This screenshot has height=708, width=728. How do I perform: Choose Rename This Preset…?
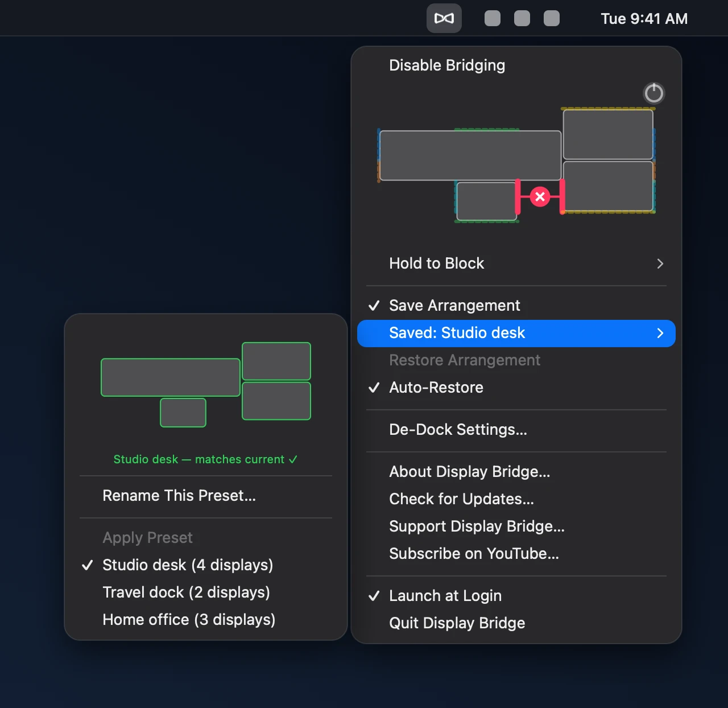click(x=206, y=496)
